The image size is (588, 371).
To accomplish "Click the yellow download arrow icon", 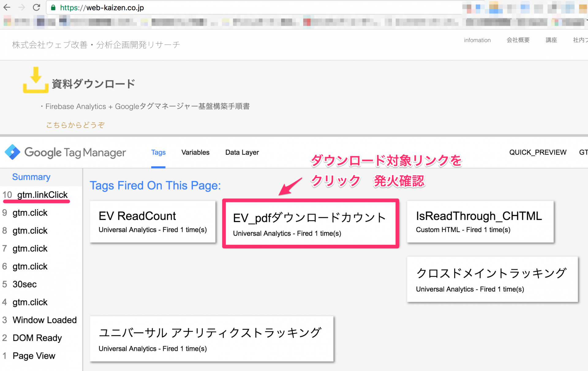I will (x=36, y=80).
